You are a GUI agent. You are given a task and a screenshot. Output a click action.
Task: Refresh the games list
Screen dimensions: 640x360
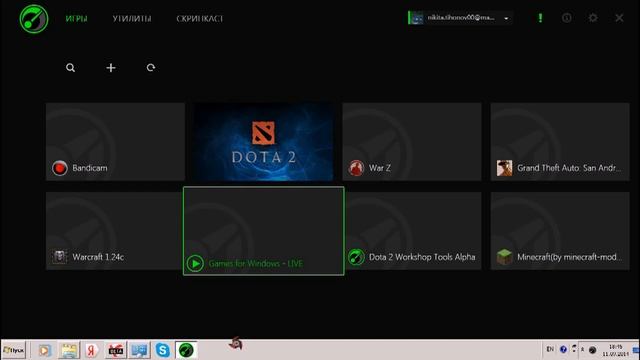point(151,68)
